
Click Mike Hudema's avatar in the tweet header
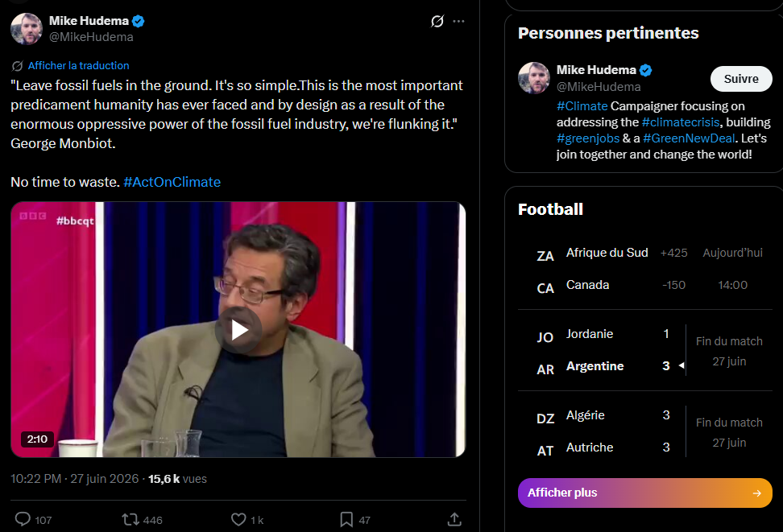(27, 29)
